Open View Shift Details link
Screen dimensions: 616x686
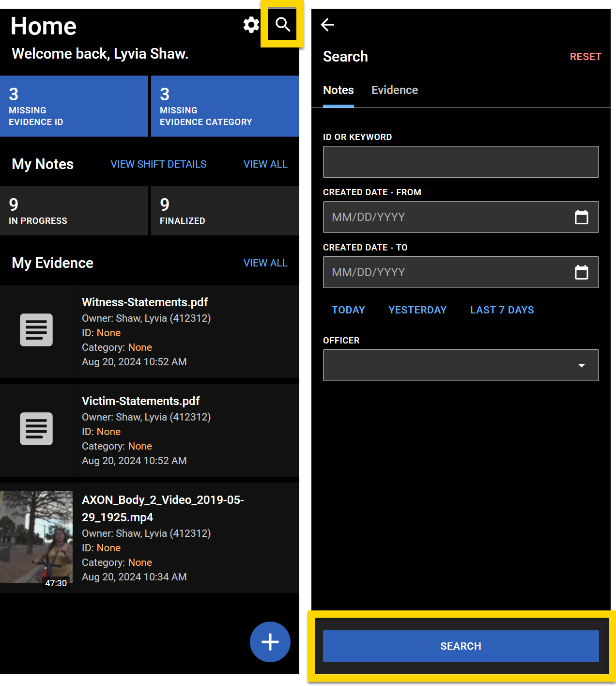(x=158, y=164)
